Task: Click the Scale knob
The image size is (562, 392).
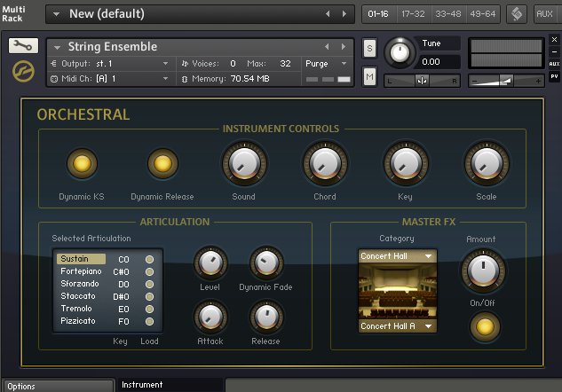Action: pos(487,163)
